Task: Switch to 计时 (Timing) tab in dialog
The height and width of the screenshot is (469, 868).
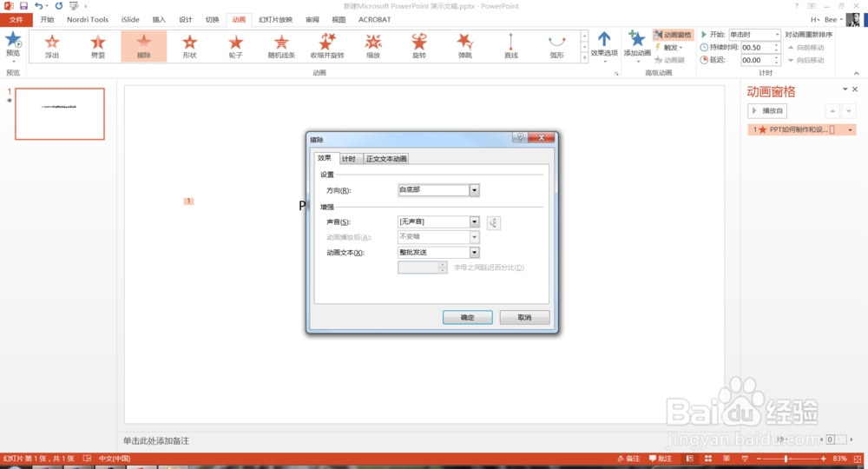Action: coord(349,159)
